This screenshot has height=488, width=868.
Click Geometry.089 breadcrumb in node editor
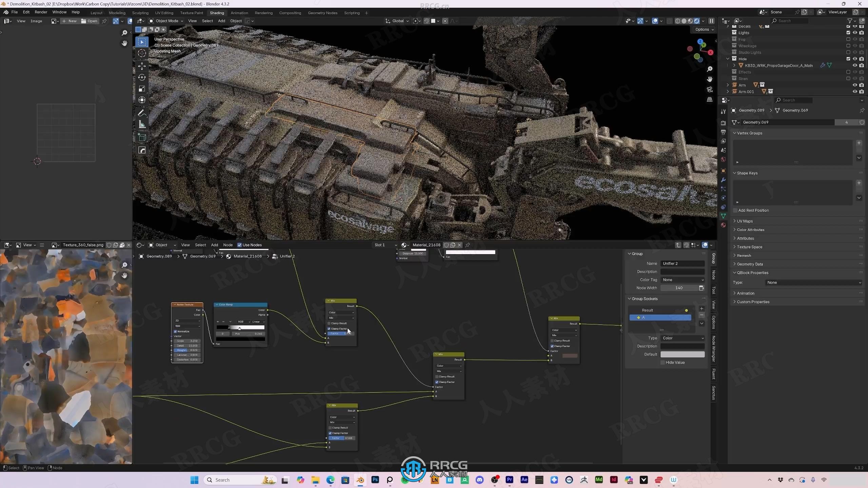pos(159,256)
